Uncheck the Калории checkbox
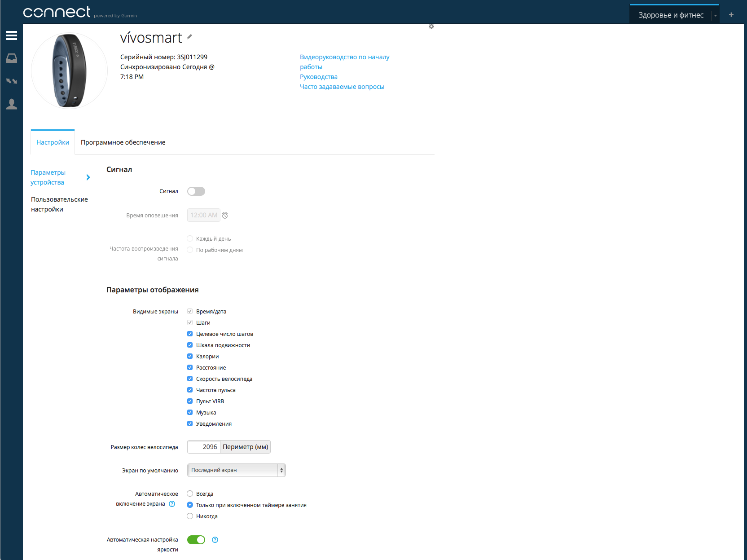Screen dimensions: 747x560 point(190,356)
